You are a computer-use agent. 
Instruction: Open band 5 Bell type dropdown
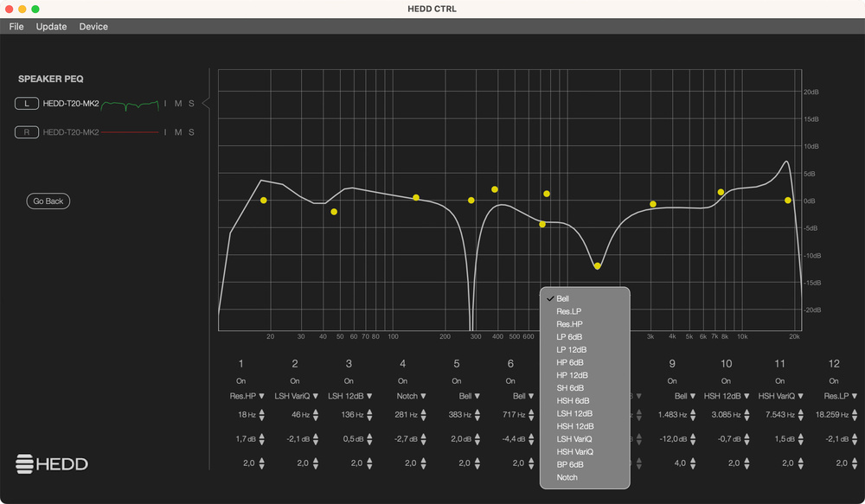pos(470,396)
